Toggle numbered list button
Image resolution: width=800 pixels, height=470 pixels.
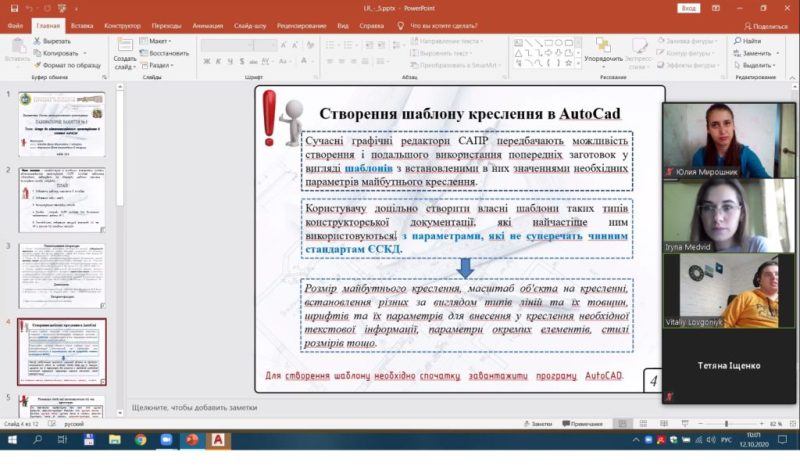pos(350,45)
